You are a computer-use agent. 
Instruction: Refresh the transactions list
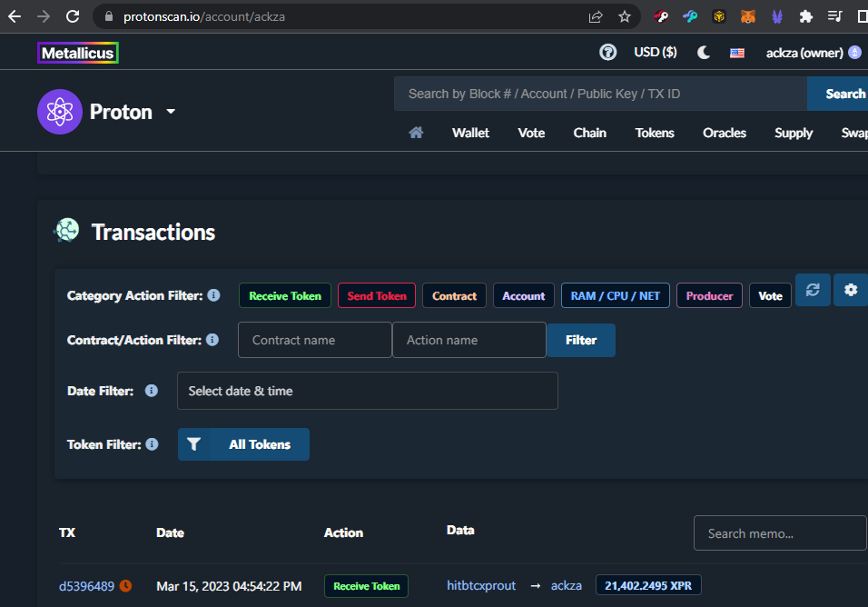pyautogui.click(x=814, y=290)
